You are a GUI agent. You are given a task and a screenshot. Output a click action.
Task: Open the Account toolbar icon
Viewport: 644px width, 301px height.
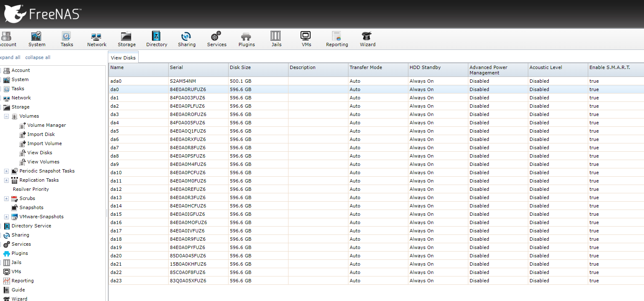pos(7,39)
